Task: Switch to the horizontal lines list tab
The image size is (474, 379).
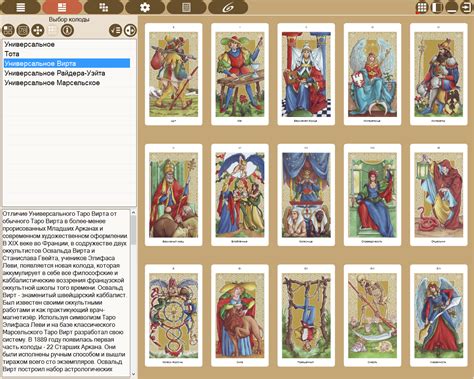Action: tap(21, 7)
